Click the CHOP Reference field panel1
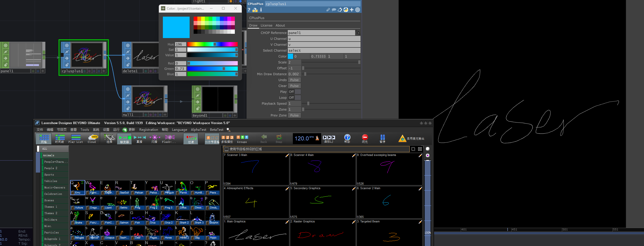644x246 pixels. point(321,33)
